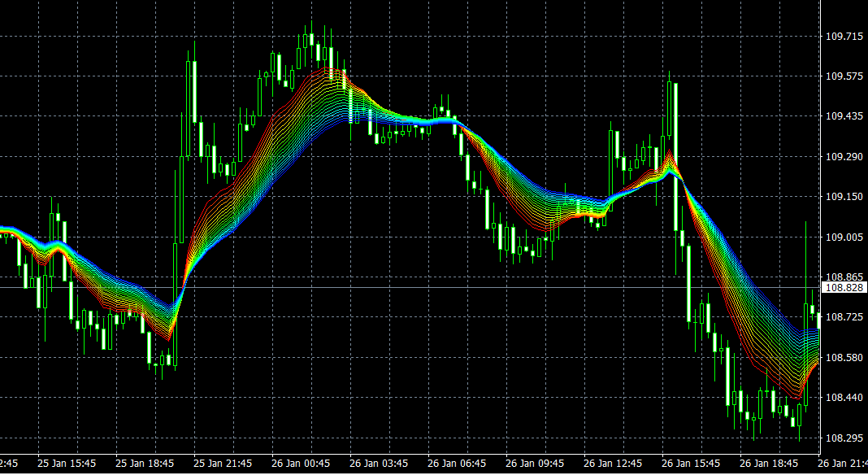868x475 pixels.
Task: Click the 108.580 price scale value
Action: point(844,357)
